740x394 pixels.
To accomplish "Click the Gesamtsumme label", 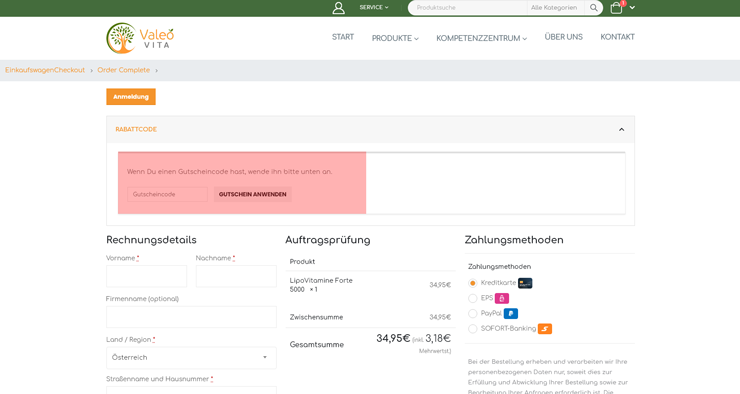I will pyautogui.click(x=317, y=344).
